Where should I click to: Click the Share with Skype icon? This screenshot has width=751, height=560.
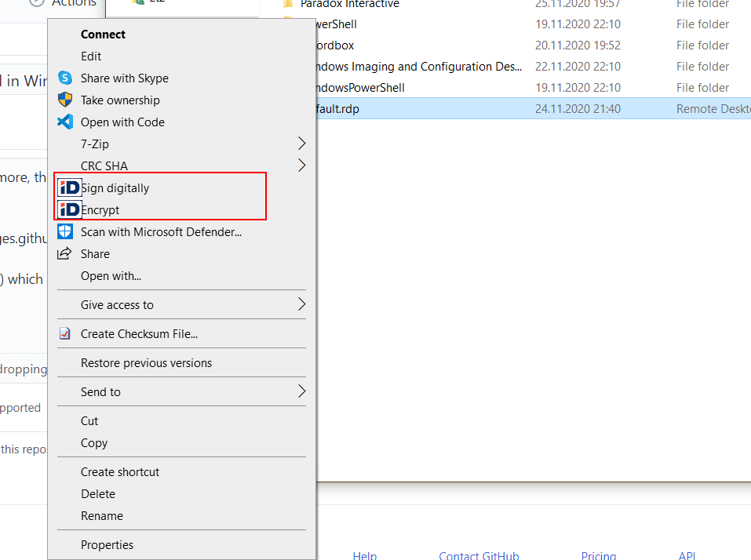[65, 78]
